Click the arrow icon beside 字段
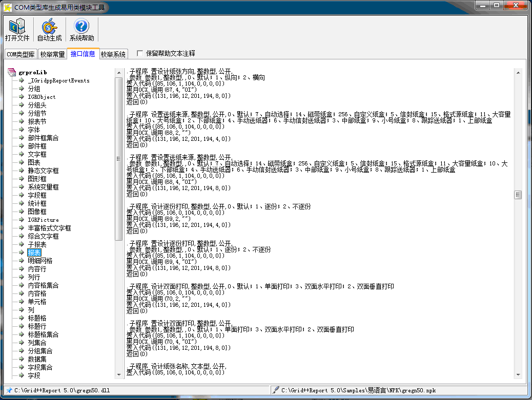Screen dimensions: 532x400 [22, 375]
